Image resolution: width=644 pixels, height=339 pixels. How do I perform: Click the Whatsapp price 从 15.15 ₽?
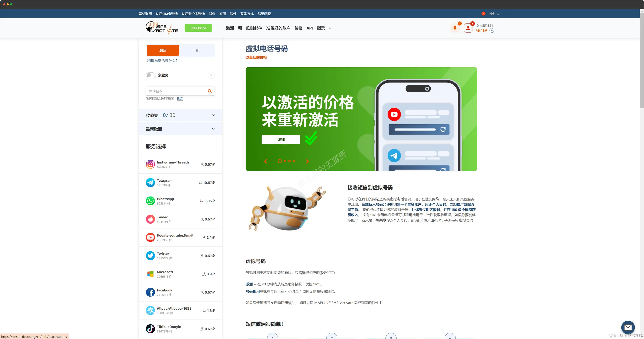pyautogui.click(x=207, y=201)
